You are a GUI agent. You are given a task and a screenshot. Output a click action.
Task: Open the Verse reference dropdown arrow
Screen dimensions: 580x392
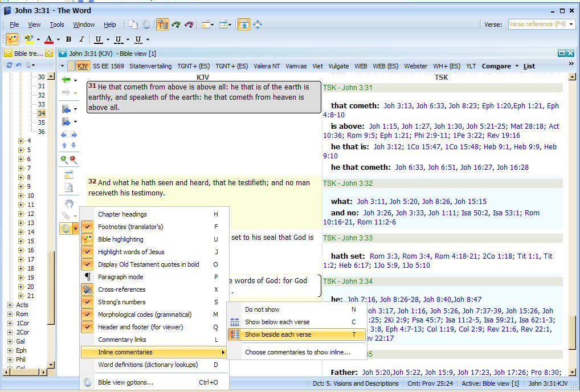click(571, 24)
